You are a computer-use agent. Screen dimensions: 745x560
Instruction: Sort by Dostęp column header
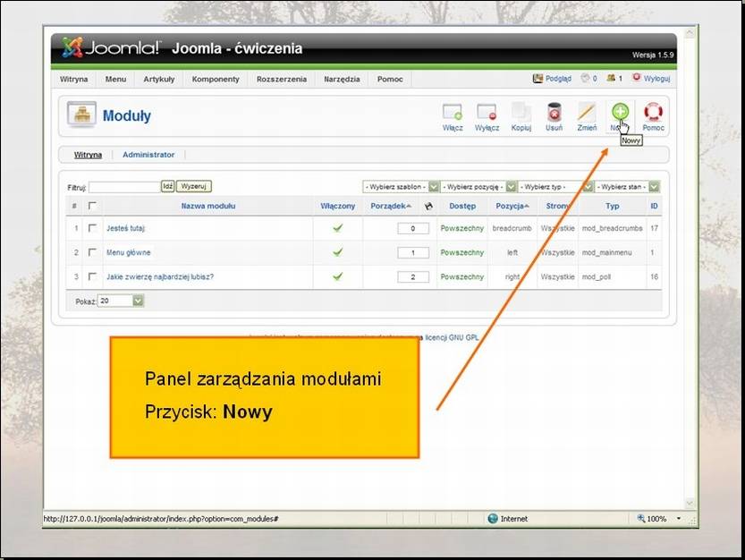pyautogui.click(x=462, y=206)
